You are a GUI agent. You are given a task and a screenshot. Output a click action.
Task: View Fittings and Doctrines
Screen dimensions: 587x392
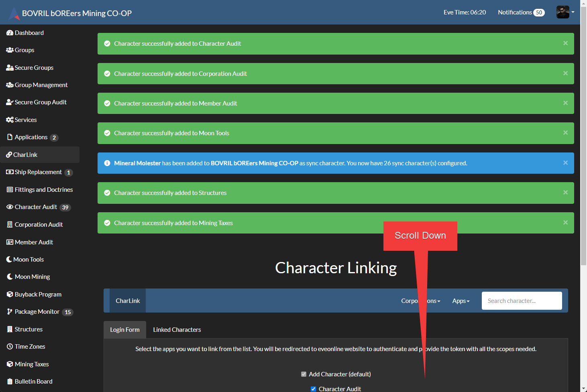pyautogui.click(x=44, y=189)
